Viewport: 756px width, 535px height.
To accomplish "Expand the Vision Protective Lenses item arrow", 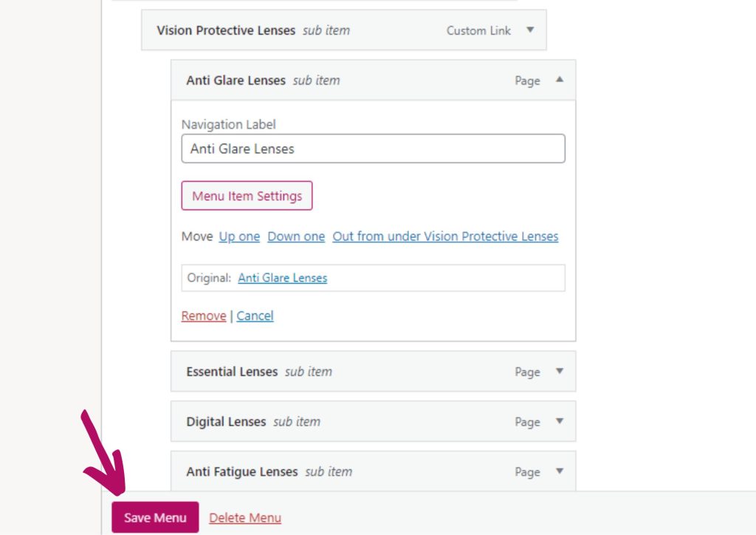I will 529,30.
